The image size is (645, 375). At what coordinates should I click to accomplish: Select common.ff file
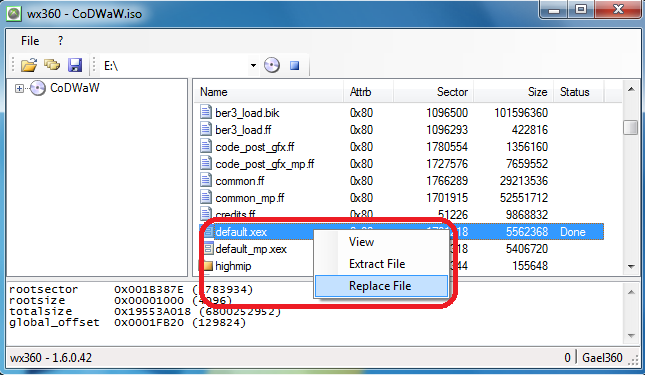click(240, 181)
